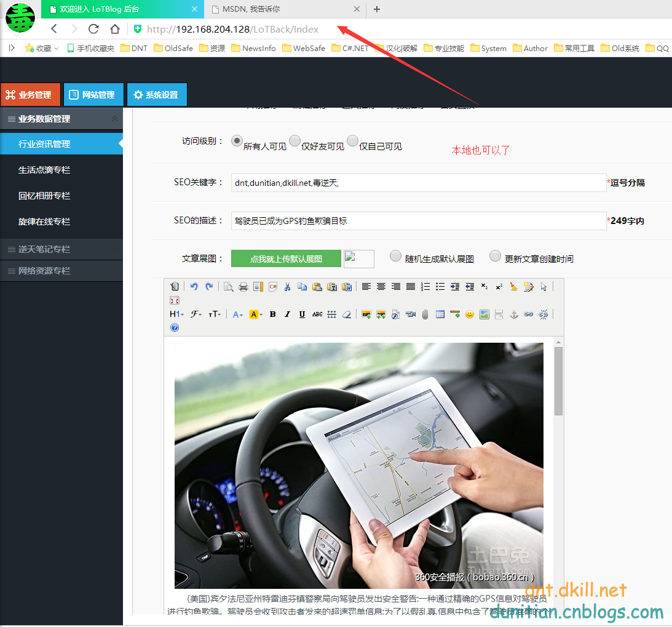Enable 随机生成默认展图 option
The width and height of the screenshot is (672, 627).
point(395,256)
